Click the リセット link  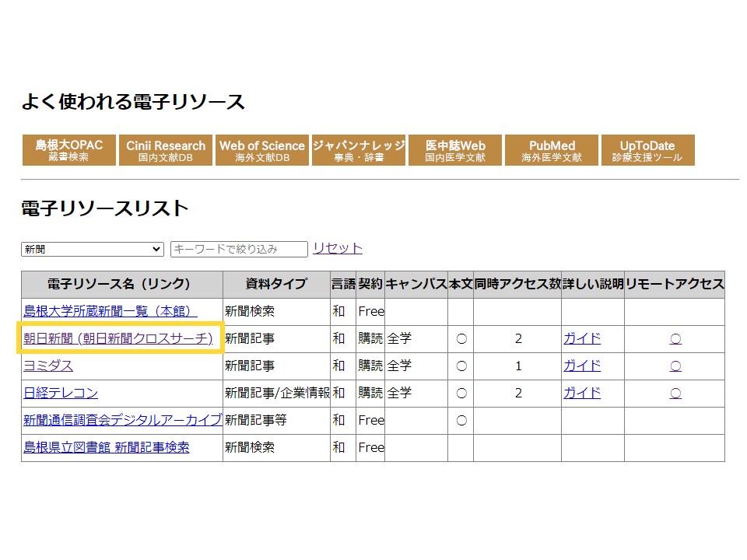click(x=338, y=248)
